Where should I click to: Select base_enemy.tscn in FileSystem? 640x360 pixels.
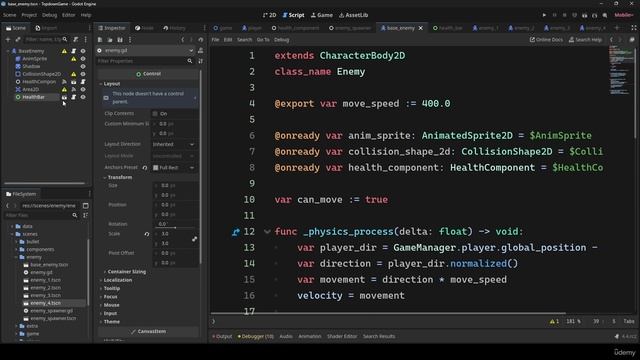49,265
